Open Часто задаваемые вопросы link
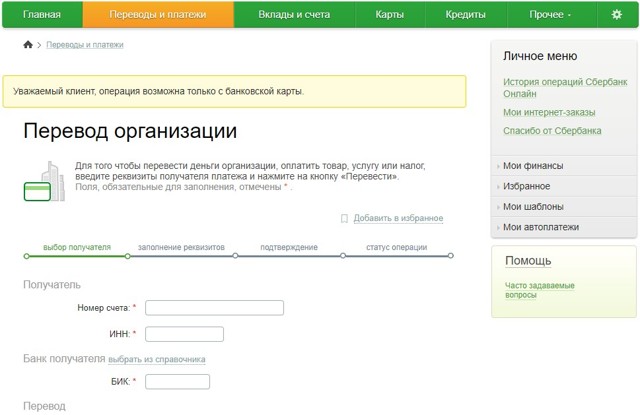This screenshot has width=640, height=415. (540, 290)
